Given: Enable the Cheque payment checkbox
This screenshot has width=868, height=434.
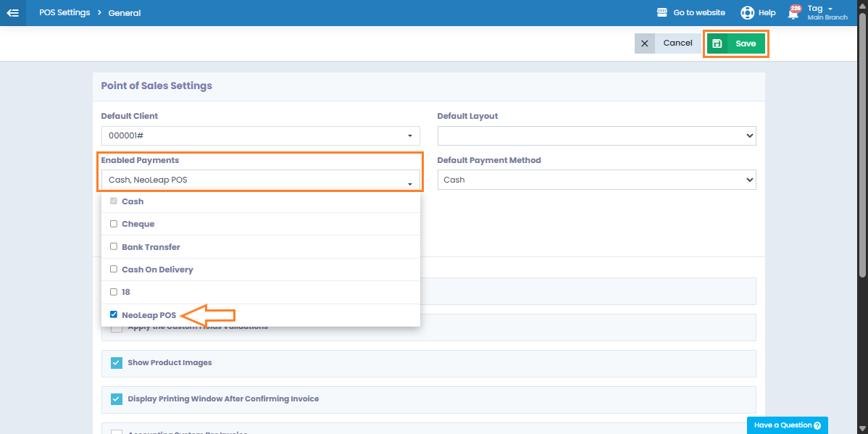Looking at the screenshot, I should [113, 224].
